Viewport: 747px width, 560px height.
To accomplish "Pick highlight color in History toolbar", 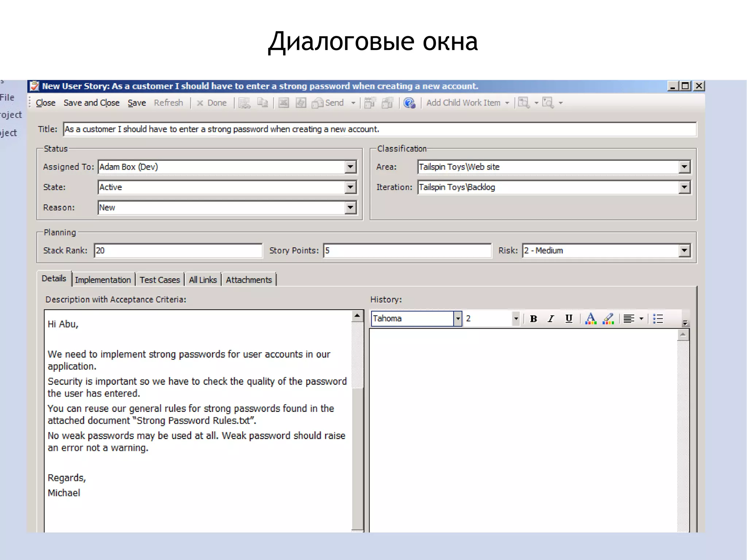I will point(608,319).
